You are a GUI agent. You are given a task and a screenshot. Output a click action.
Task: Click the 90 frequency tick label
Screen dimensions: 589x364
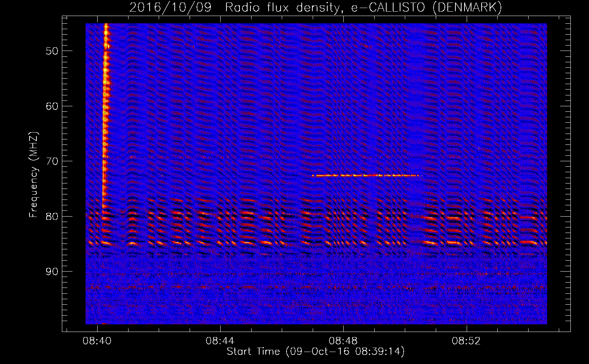click(x=52, y=272)
